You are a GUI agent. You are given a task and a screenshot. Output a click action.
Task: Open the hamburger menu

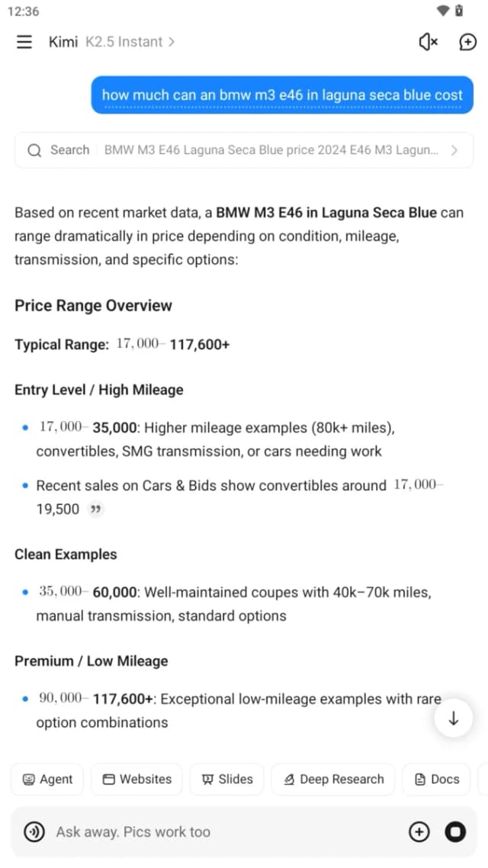tap(24, 42)
